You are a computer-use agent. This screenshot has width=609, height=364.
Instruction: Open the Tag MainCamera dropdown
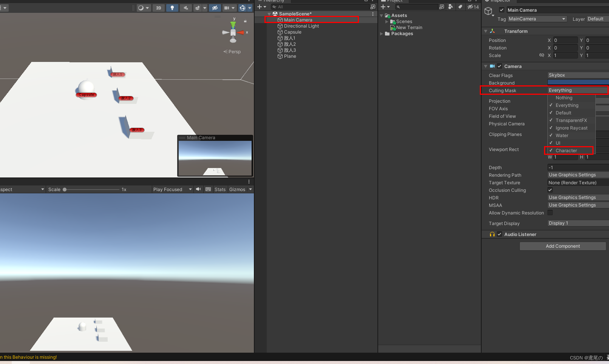(x=537, y=19)
